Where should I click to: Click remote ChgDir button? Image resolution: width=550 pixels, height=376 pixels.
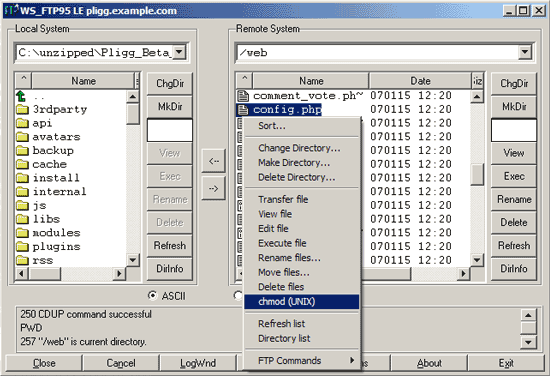point(514,83)
